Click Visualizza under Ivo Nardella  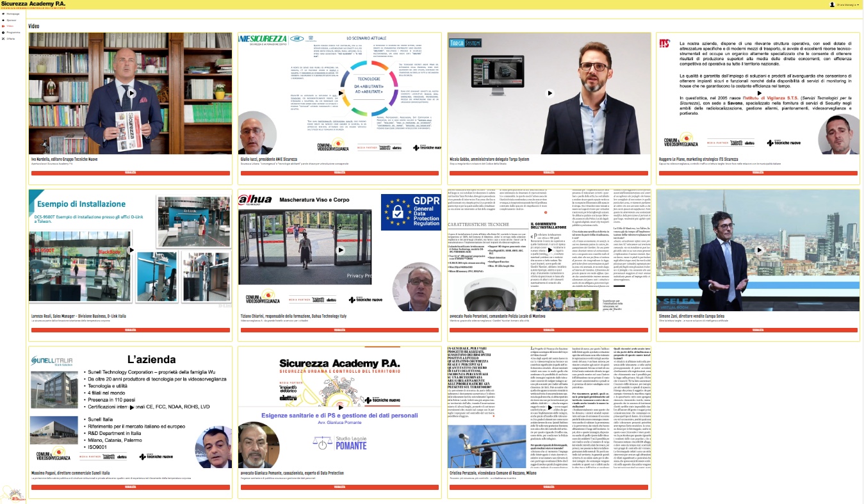(131, 173)
